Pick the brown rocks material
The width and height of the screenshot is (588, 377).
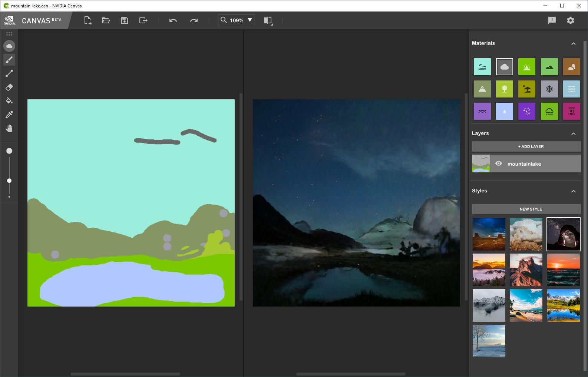pyautogui.click(x=572, y=67)
